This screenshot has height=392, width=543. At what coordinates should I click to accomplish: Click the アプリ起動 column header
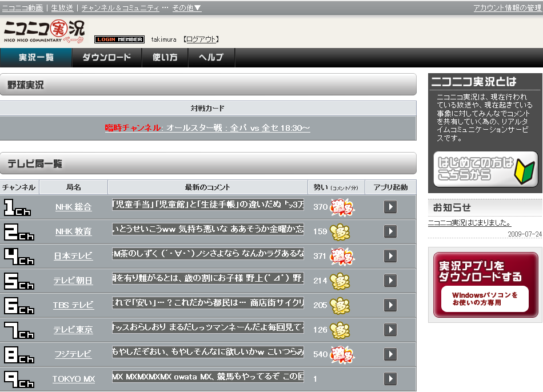click(x=390, y=187)
